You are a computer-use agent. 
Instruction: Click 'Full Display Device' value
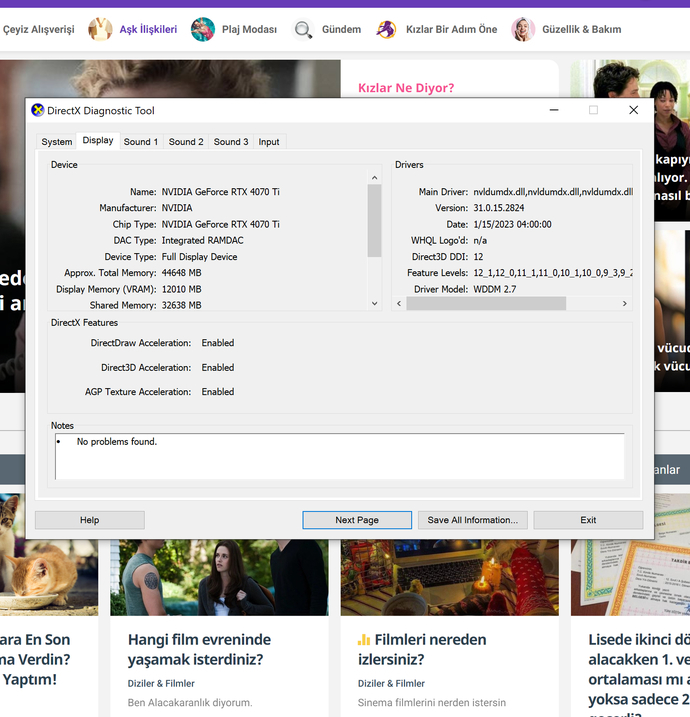pos(199,257)
